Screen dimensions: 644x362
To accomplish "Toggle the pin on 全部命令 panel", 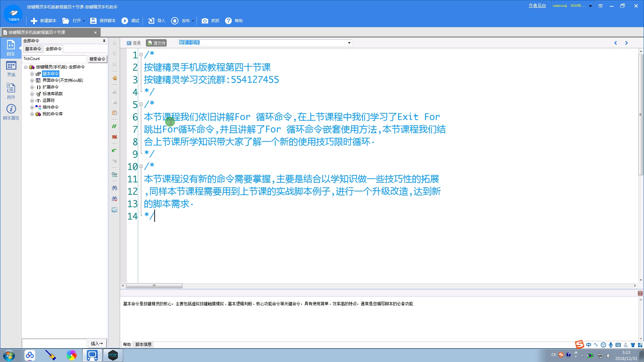I will tap(103, 41).
